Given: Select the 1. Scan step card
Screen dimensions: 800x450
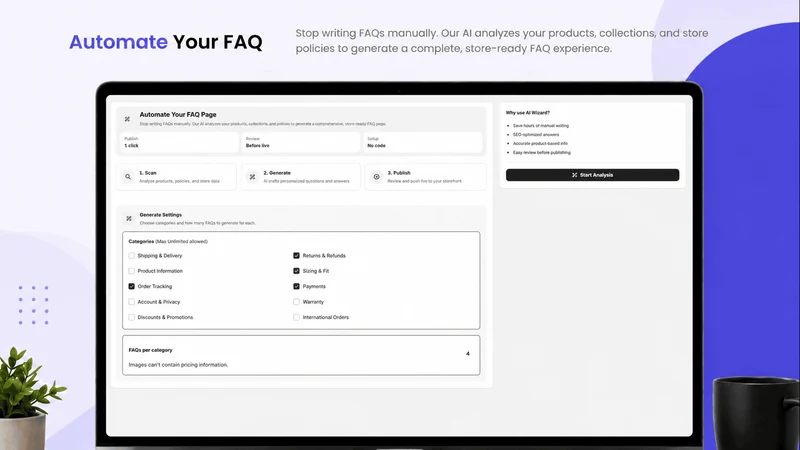Looking at the screenshot, I should pos(177,177).
